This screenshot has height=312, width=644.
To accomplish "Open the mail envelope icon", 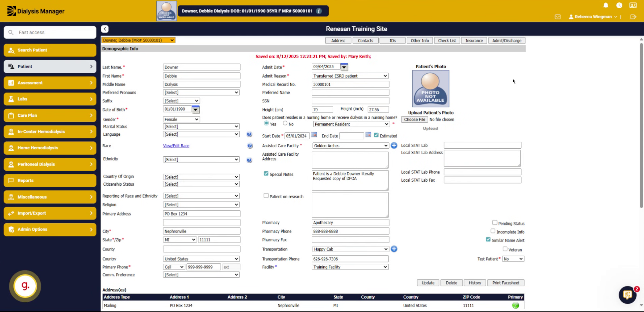I will coord(558,17).
